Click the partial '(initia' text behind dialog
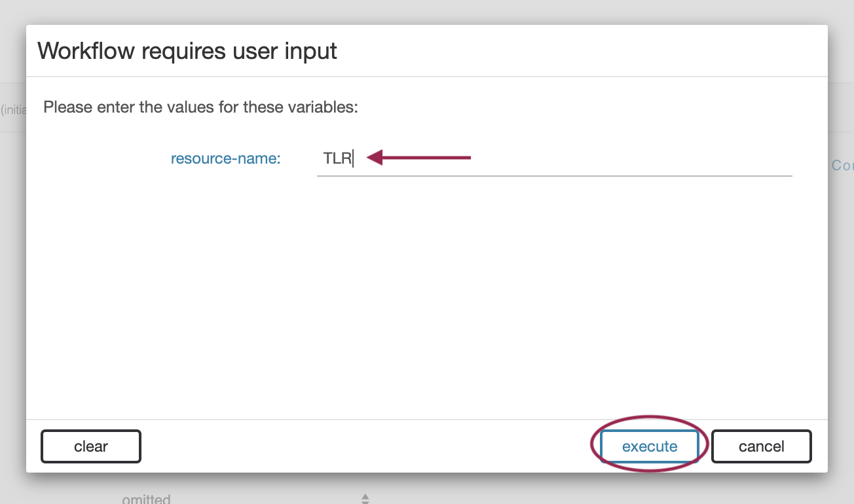 [x=12, y=109]
